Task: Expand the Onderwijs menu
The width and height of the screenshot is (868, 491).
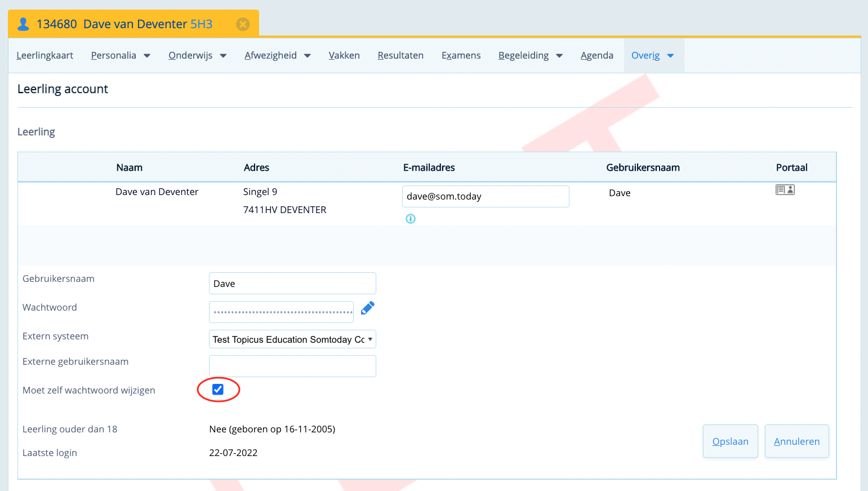Action: coord(197,55)
